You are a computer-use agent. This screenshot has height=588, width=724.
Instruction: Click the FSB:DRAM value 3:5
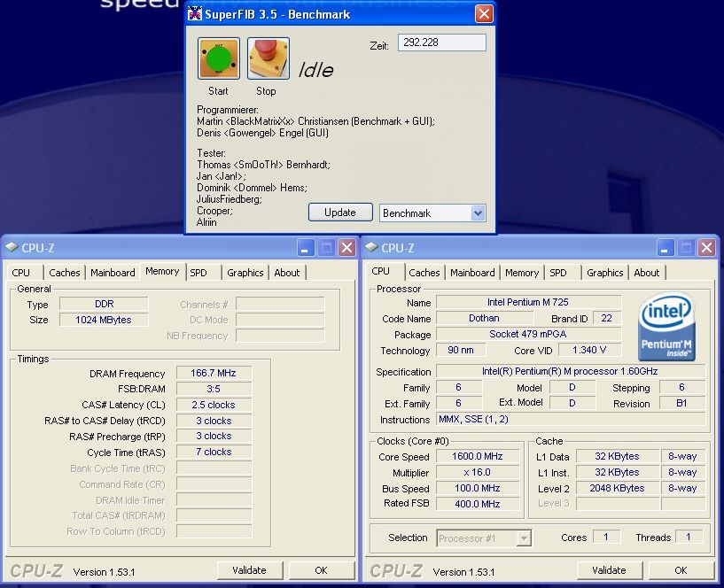(x=214, y=389)
